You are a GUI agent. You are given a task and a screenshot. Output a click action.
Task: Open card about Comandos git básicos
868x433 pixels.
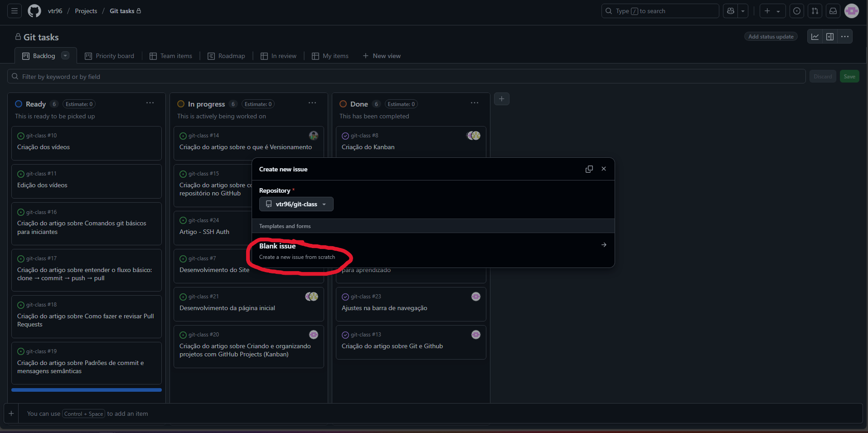82,228
